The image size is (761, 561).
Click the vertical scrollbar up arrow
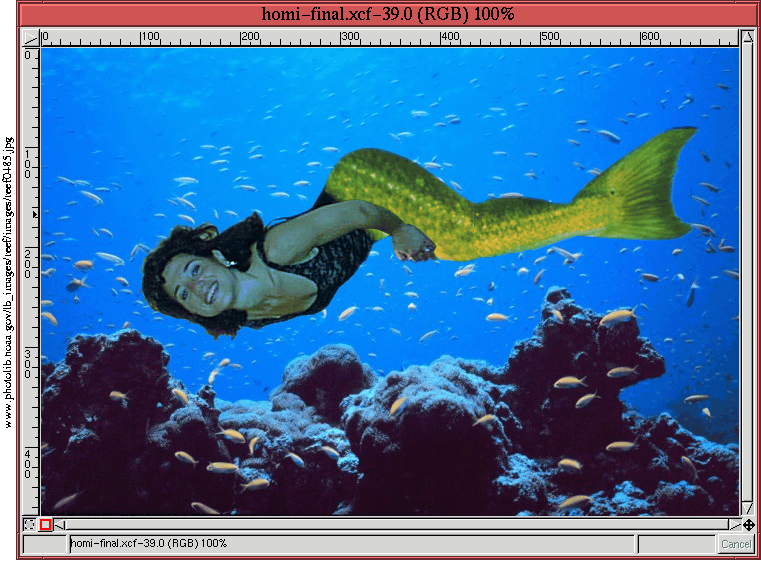click(x=747, y=37)
